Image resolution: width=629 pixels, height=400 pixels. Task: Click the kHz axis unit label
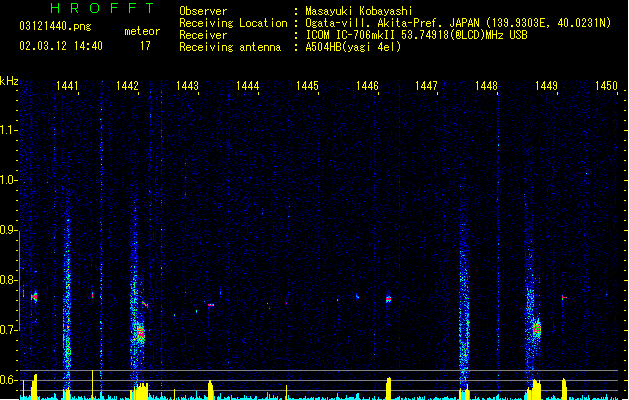click(9, 81)
